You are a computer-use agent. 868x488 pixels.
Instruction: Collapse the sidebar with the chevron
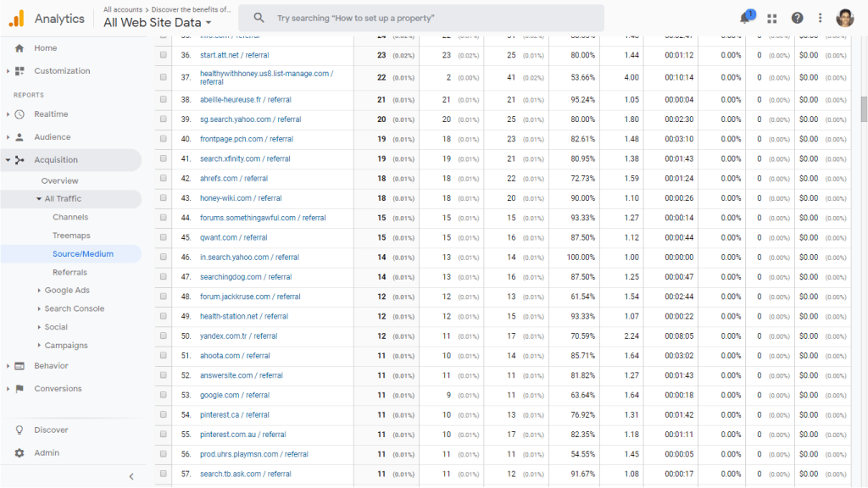click(x=131, y=476)
